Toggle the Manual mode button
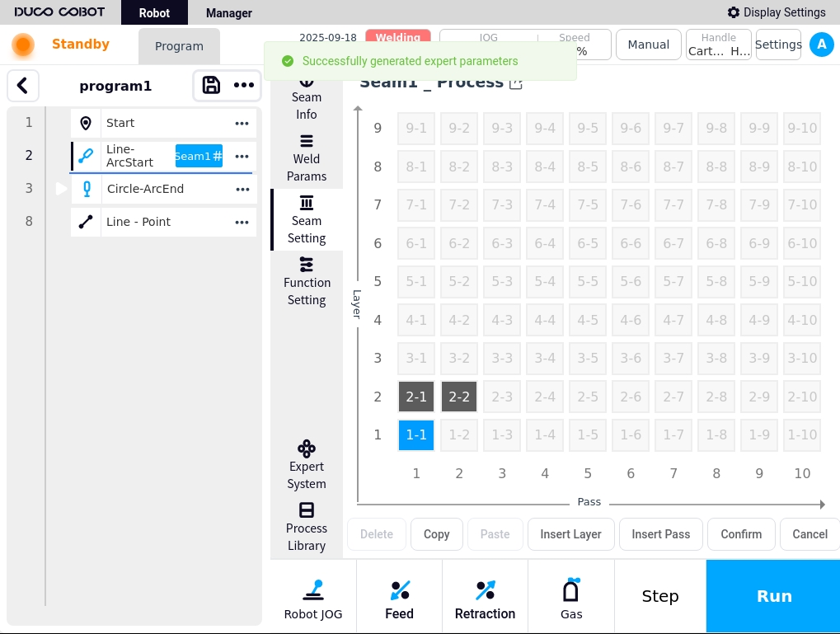Image resolution: width=840 pixels, height=634 pixels. point(648,45)
